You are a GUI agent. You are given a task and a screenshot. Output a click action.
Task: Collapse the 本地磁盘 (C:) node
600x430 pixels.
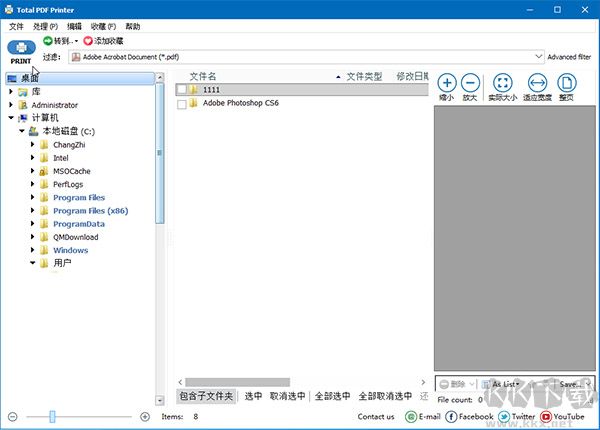pos(22,131)
